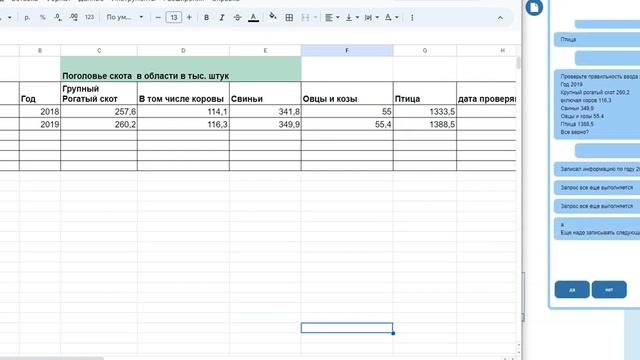The width and height of the screenshot is (640, 360).
Task: Expand the merge cells options arrow
Action: [x=315, y=18]
